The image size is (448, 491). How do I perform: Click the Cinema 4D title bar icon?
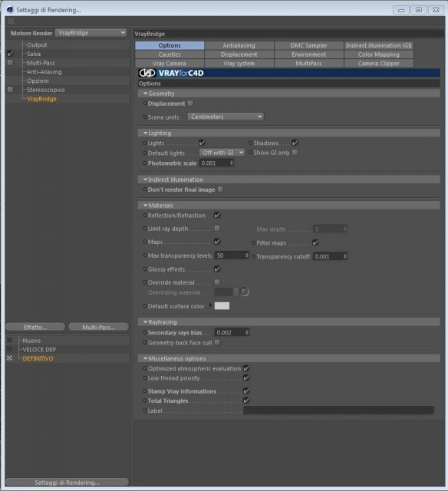click(x=10, y=10)
